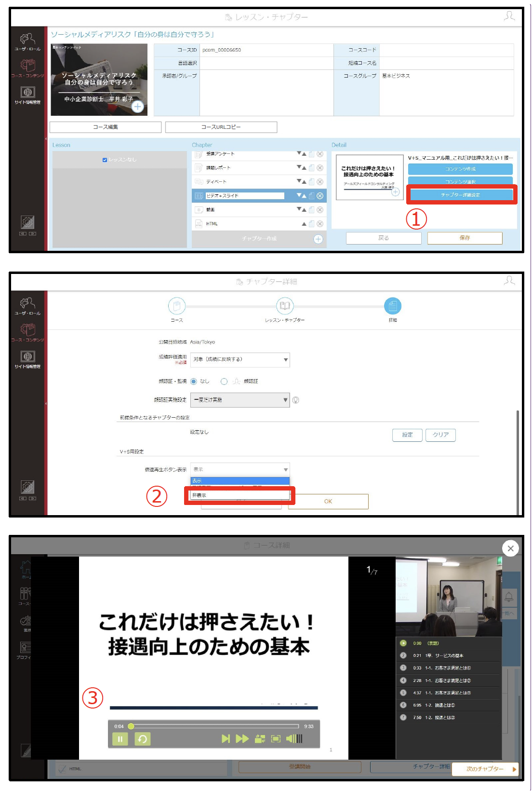Click the plus icon on the course cover image
This screenshot has width=532, height=791.
pos(138,107)
